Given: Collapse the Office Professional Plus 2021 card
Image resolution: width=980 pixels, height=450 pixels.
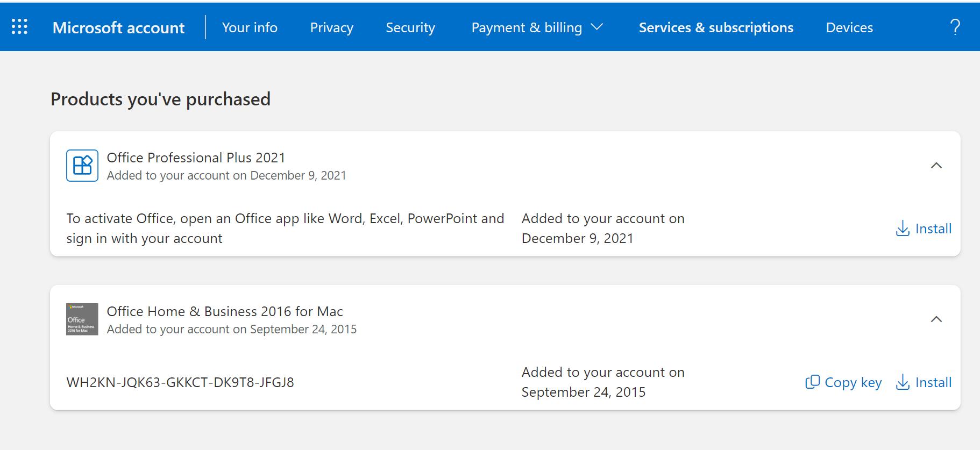Looking at the screenshot, I should (936, 166).
